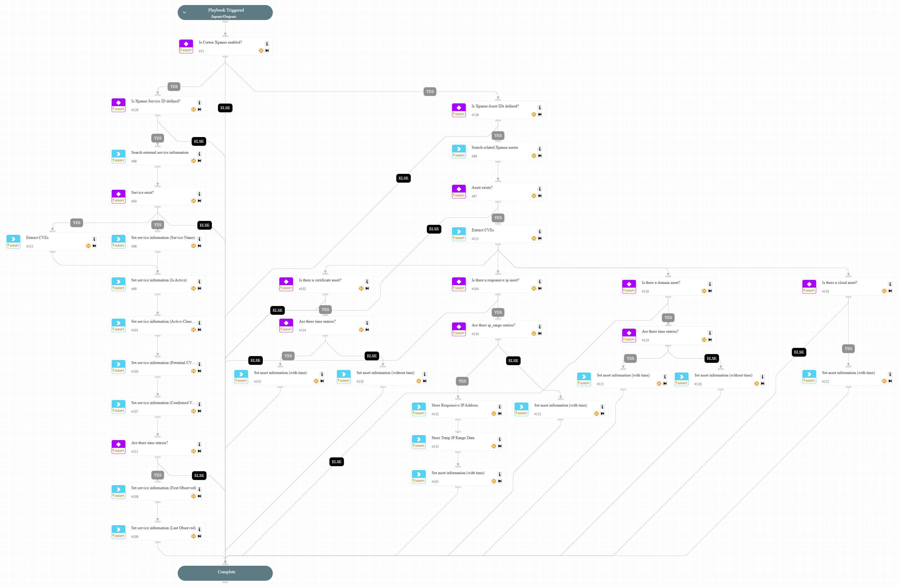Expand the Playbook Triggered chevron
Viewport: 901px width, 588px height.
click(x=184, y=13)
